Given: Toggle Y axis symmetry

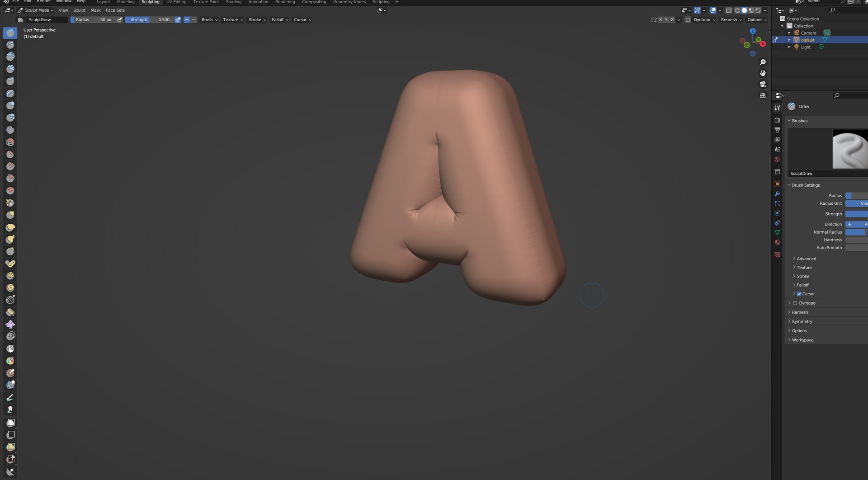Looking at the screenshot, I should [666, 20].
